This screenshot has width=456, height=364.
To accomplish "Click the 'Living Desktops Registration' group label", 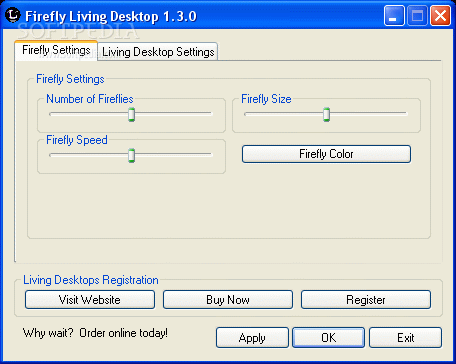I will pyautogui.click(x=91, y=280).
